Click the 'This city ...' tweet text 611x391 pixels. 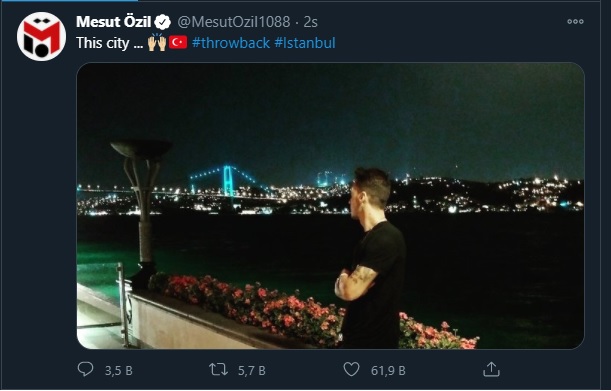(x=109, y=43)
